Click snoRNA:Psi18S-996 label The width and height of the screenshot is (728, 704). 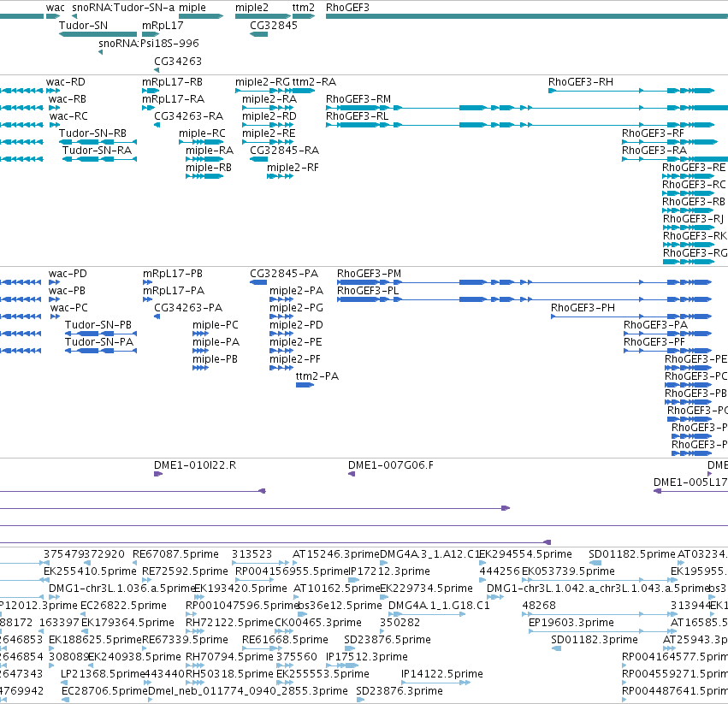tap(149, 43)
